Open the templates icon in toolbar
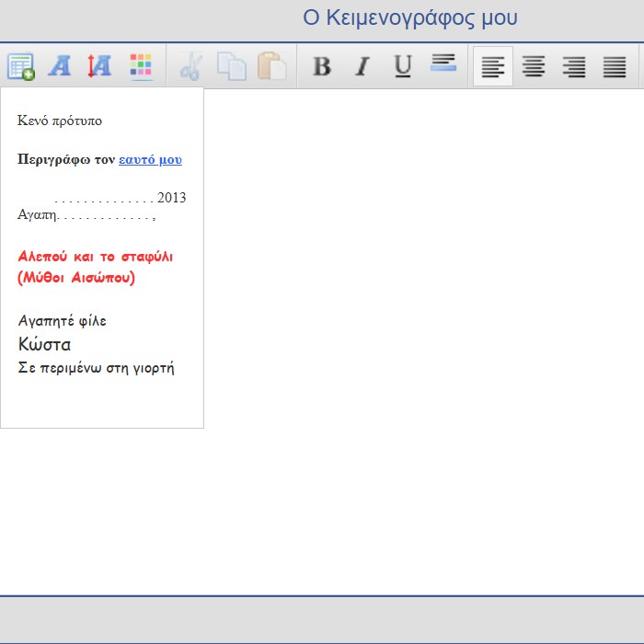Screen dimensions: 644x644 click(x=20, y=66)
